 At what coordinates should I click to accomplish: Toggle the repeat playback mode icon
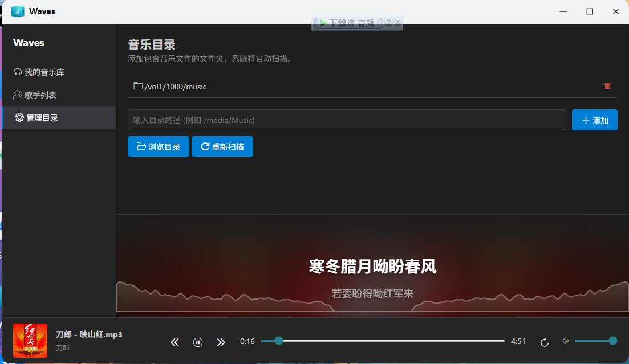point(545,342)
